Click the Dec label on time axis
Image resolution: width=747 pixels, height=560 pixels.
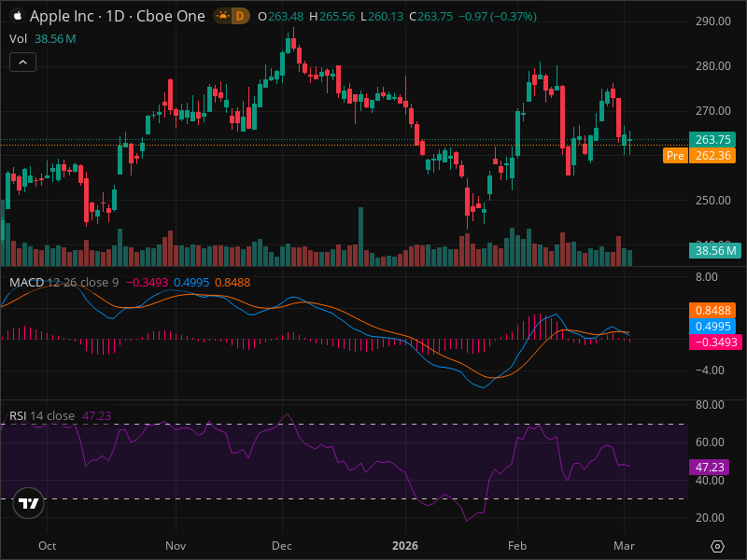pyautogui.click(x=282, y=546)
